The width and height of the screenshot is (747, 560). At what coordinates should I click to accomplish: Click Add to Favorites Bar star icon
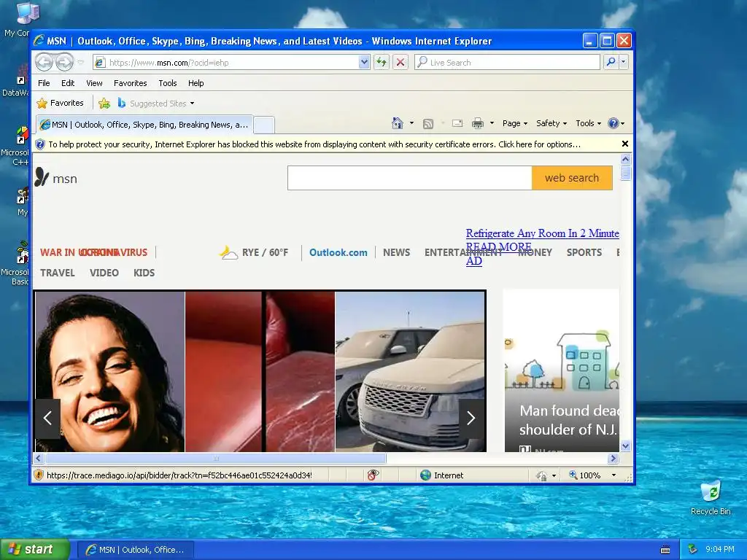[x=104, y=103]
